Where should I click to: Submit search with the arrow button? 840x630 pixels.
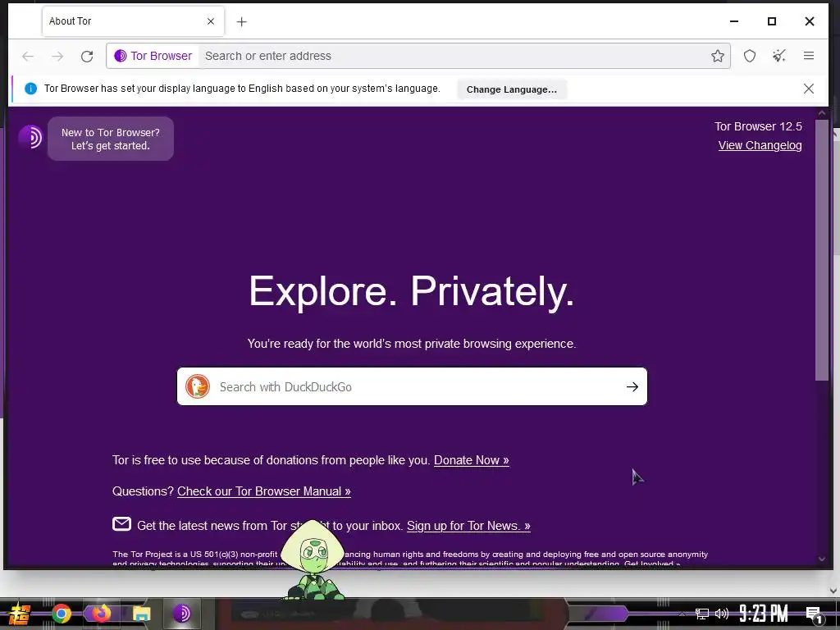click(632, 387)
